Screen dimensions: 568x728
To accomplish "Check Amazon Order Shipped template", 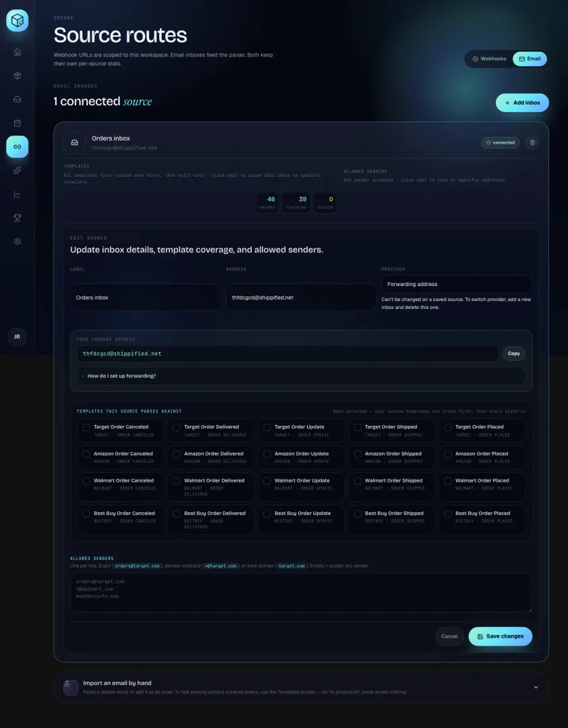I will pos(358,454).
